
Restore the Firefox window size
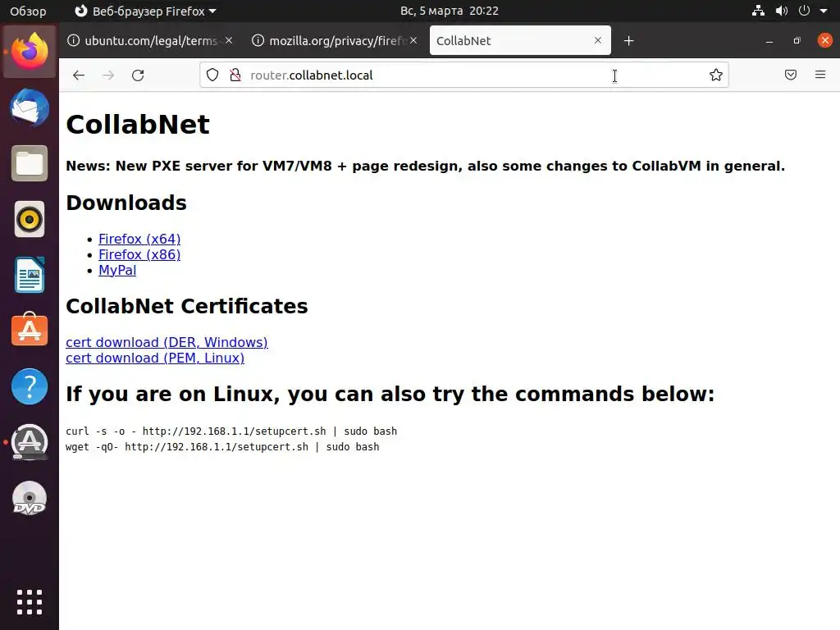pos(797,41)
